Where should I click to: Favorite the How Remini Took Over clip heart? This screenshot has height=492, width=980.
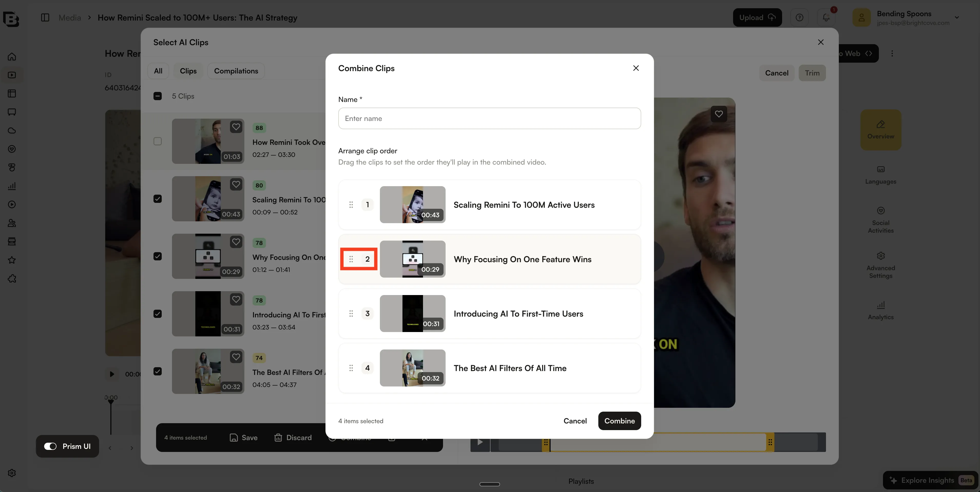tap(236, 127)
